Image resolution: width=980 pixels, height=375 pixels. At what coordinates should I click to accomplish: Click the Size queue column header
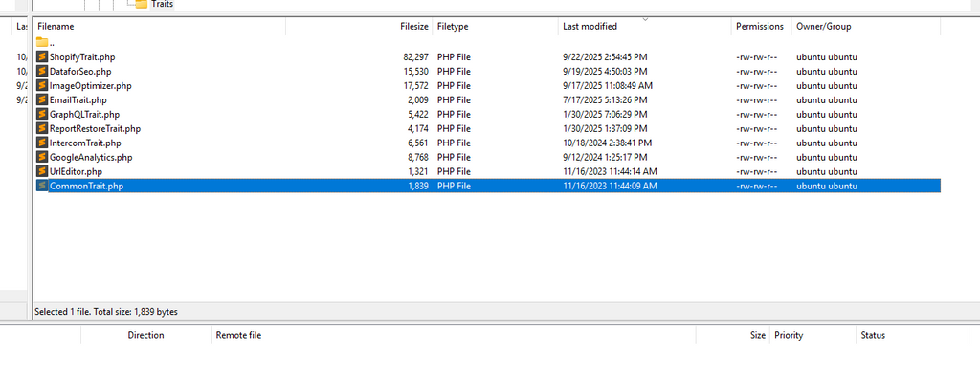pos(732,335)
